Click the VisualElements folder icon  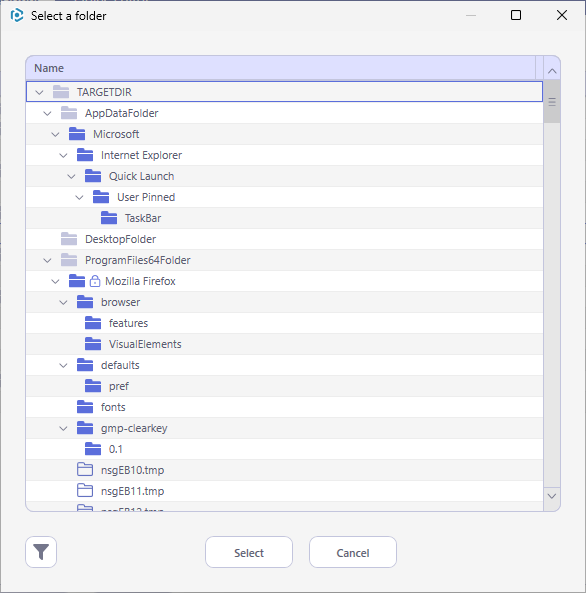pos(93,344)
